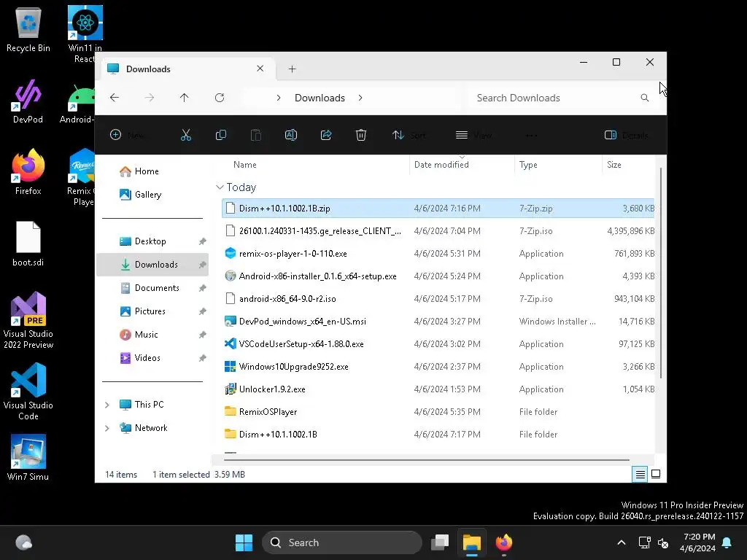Click the taskbar Search box
Viewport: 747px width, 560px height.
pyautogui.click(x=341, y=542)
